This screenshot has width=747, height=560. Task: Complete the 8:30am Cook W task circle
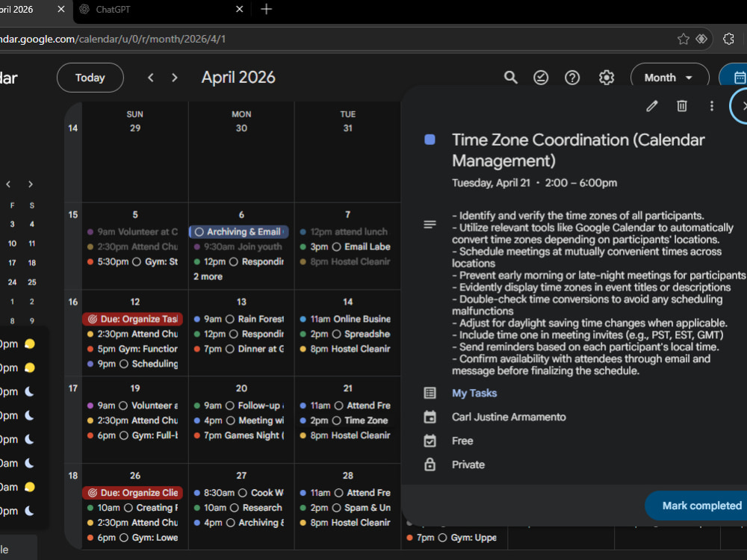point(243,493)
